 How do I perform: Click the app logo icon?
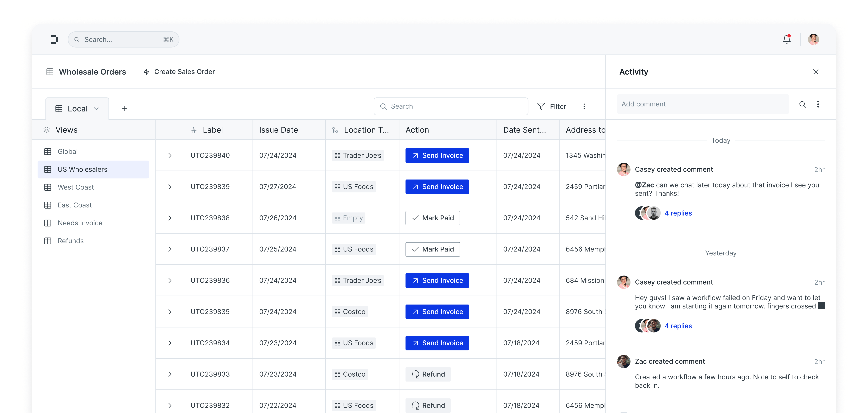point(54,39)
